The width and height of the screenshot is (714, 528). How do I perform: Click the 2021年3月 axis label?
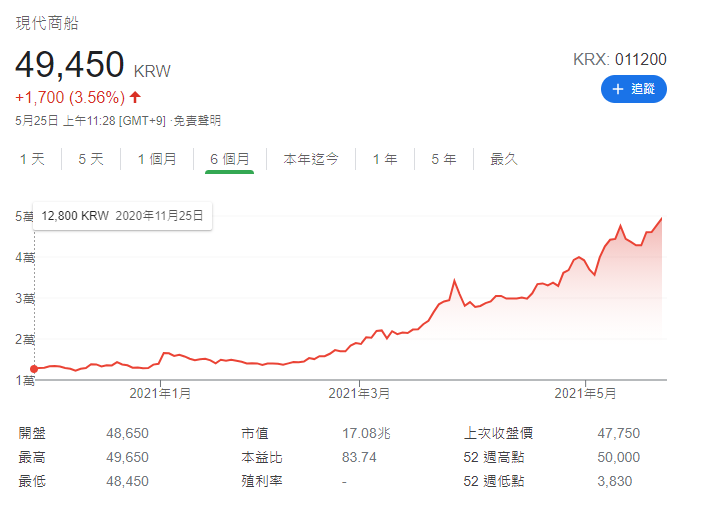pos(359,393)
